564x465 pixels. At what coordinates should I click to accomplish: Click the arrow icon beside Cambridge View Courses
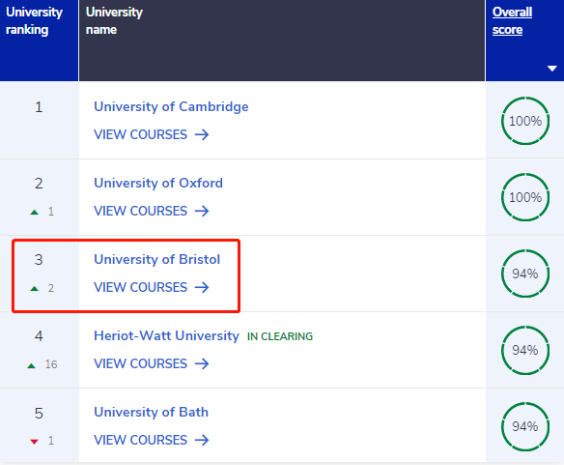(x=202, y=135)
